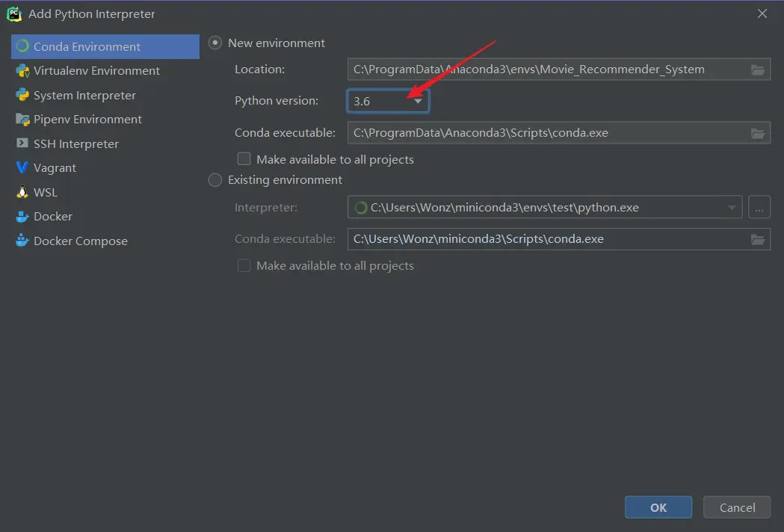Click the Interpreter python.exe path text
Image resolution: width=784 pixels, height=532 pixels.
504,208
